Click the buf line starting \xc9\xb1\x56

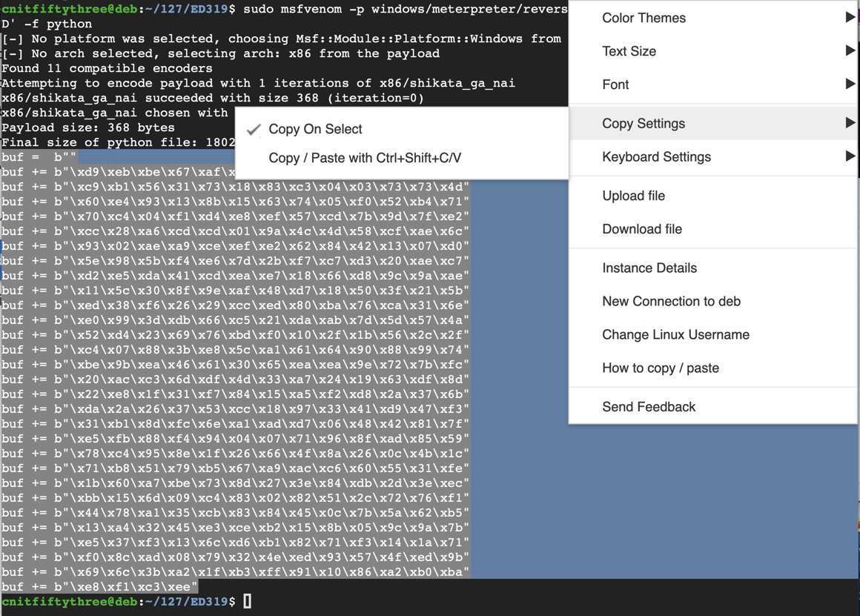tap(235, 187)
